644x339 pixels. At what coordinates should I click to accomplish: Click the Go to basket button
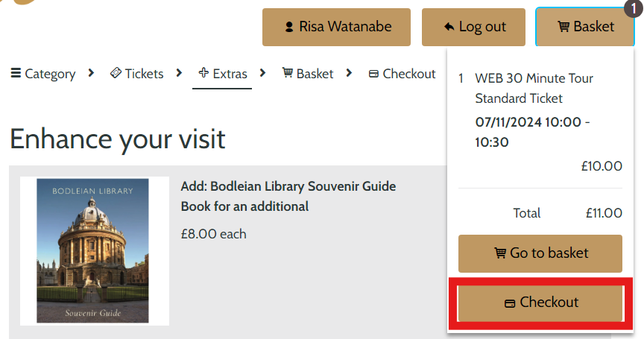540,253
